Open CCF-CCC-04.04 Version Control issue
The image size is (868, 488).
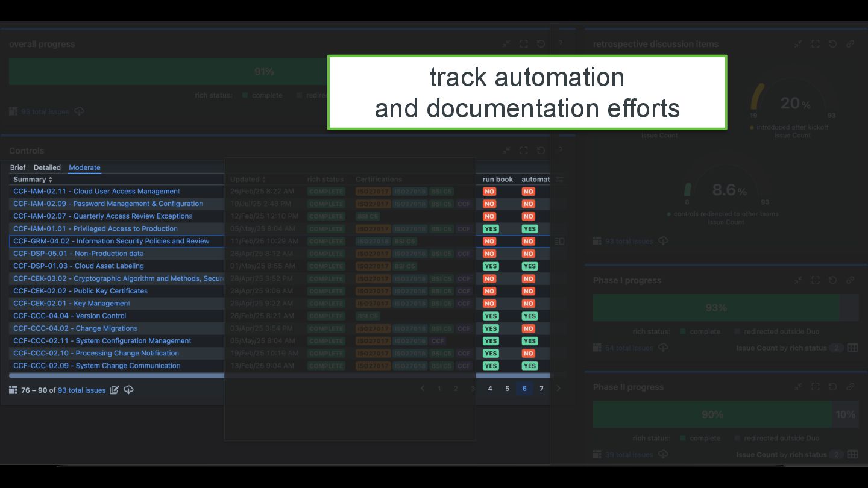coord(70,316)
